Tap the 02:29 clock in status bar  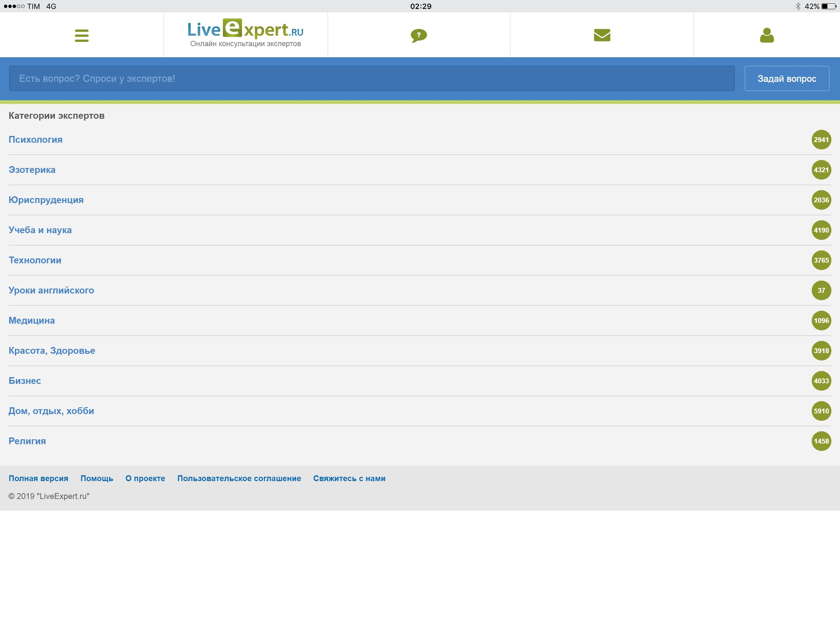[421, 6]
